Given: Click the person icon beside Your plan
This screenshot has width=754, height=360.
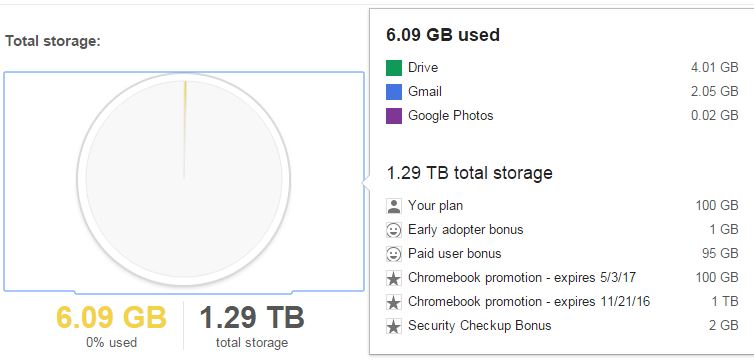Looking at the screenshot, I should coord(393,206).
